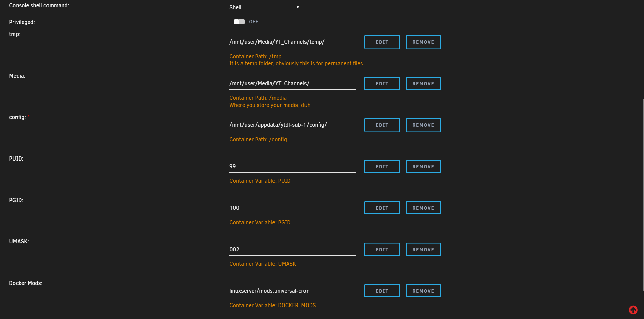Edit the tmp path mapping
The image size is (644, 319).
382,42
